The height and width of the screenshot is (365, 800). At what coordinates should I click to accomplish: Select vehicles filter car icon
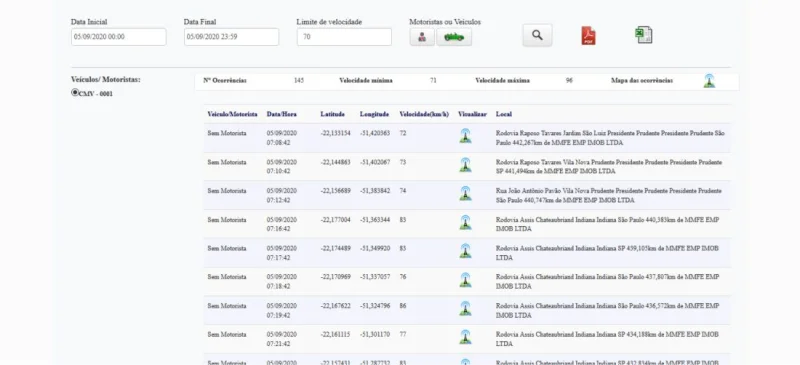(454, 37)
